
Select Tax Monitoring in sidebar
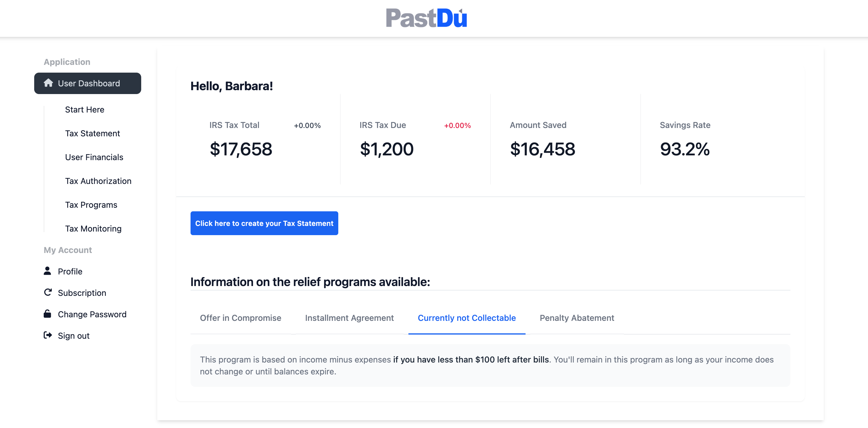click(x=93, y=229)
